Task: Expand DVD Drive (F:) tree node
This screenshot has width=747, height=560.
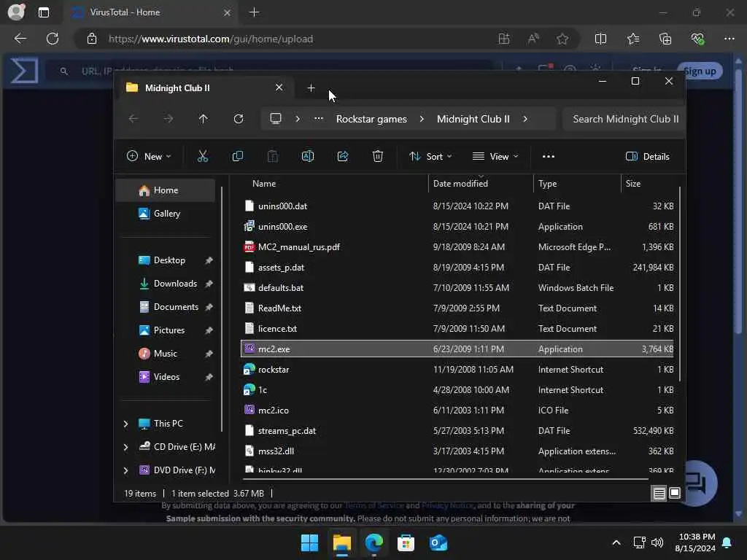Action: tap(125, 470)
